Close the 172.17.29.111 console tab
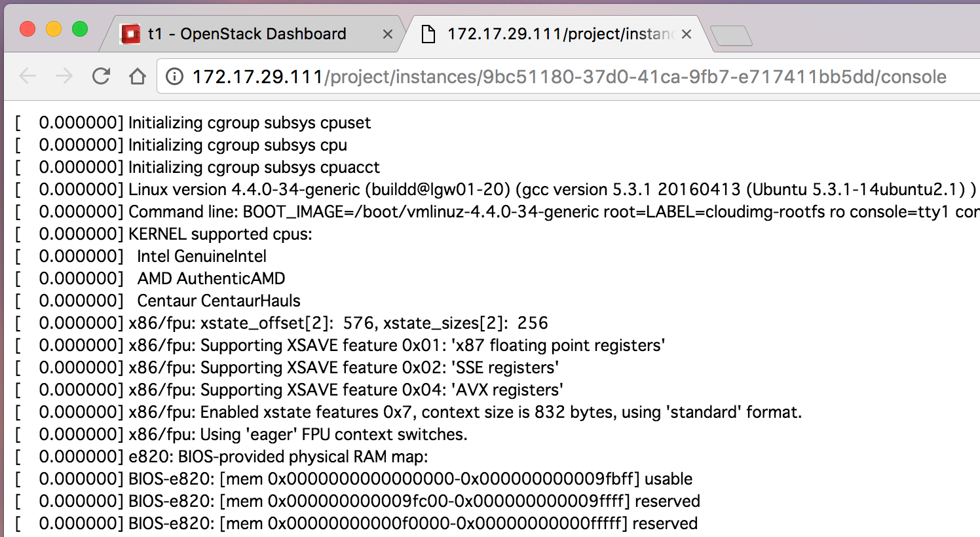 click(687, 34)
